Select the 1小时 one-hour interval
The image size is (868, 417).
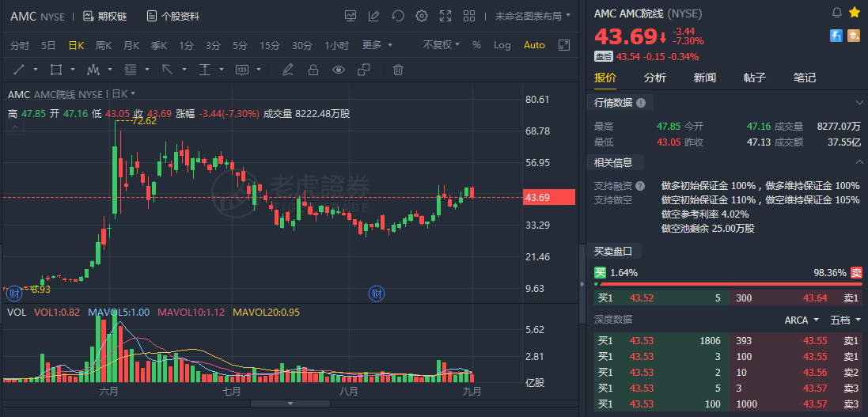(336, 45)
